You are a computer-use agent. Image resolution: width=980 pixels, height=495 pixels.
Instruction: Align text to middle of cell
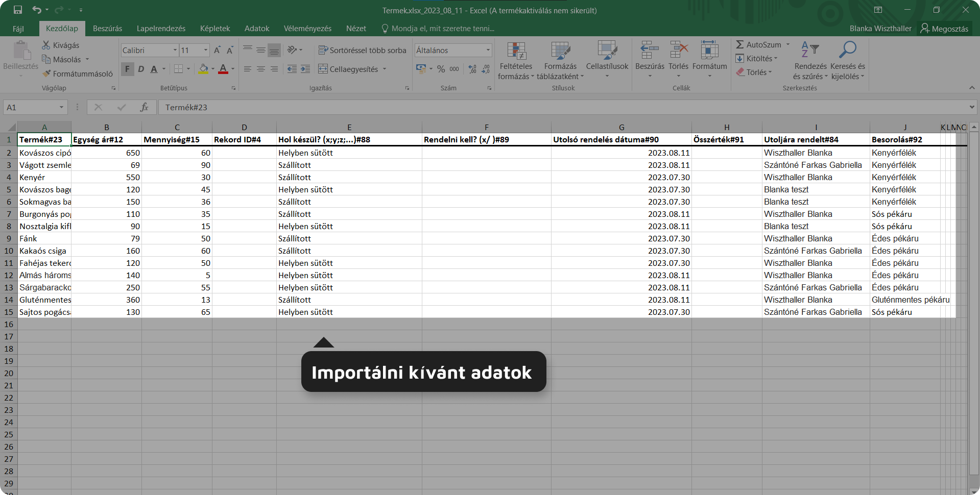pyautogui.click(x=261, y=50)
